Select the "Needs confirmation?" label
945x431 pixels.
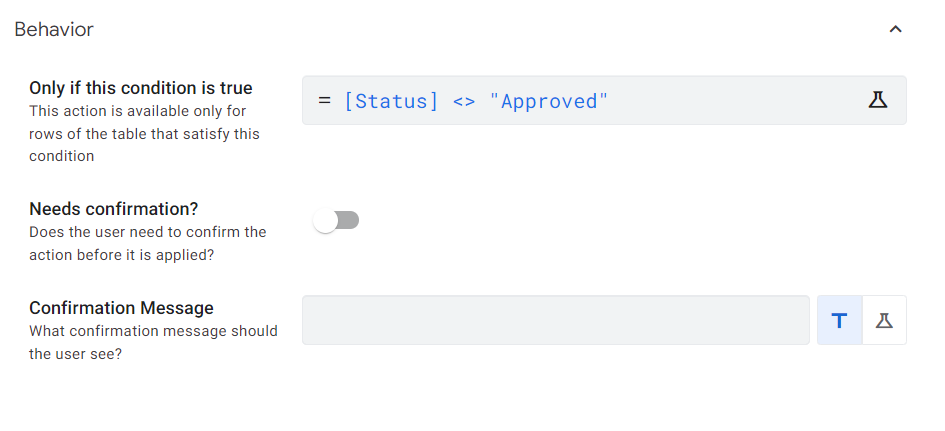114,209
